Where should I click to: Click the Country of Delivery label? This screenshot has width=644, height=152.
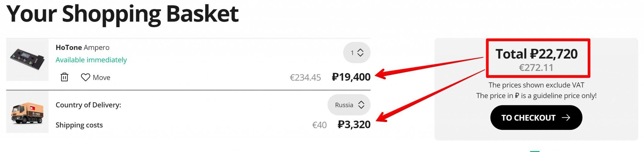point(88,105)
